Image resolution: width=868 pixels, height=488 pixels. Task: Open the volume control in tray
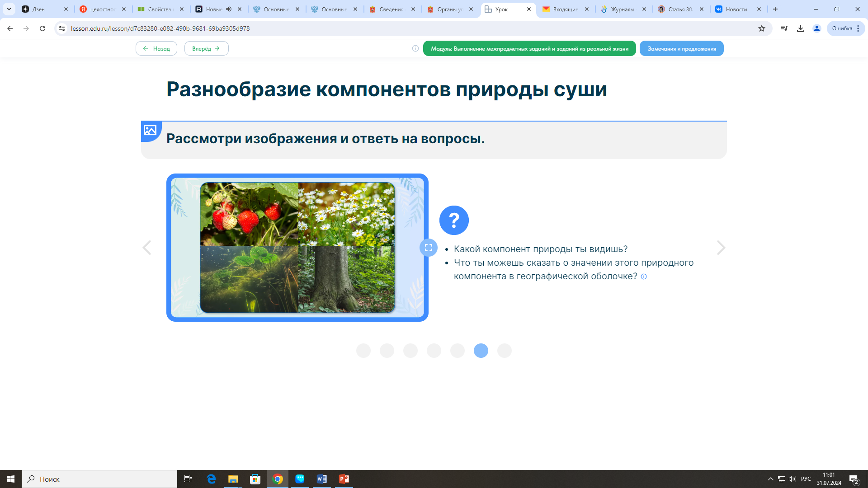point(792,479)
